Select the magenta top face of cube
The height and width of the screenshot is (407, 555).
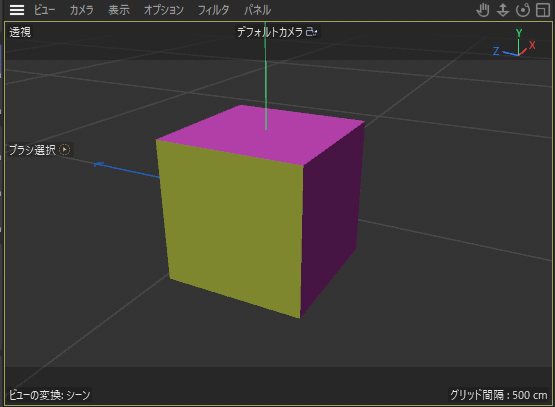point(262,136)
